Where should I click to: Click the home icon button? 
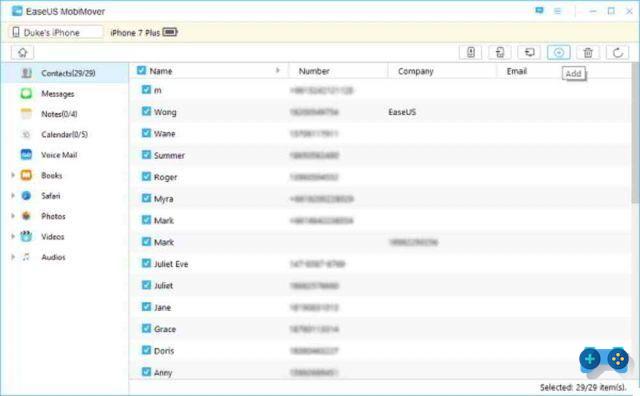coord(22,52)
